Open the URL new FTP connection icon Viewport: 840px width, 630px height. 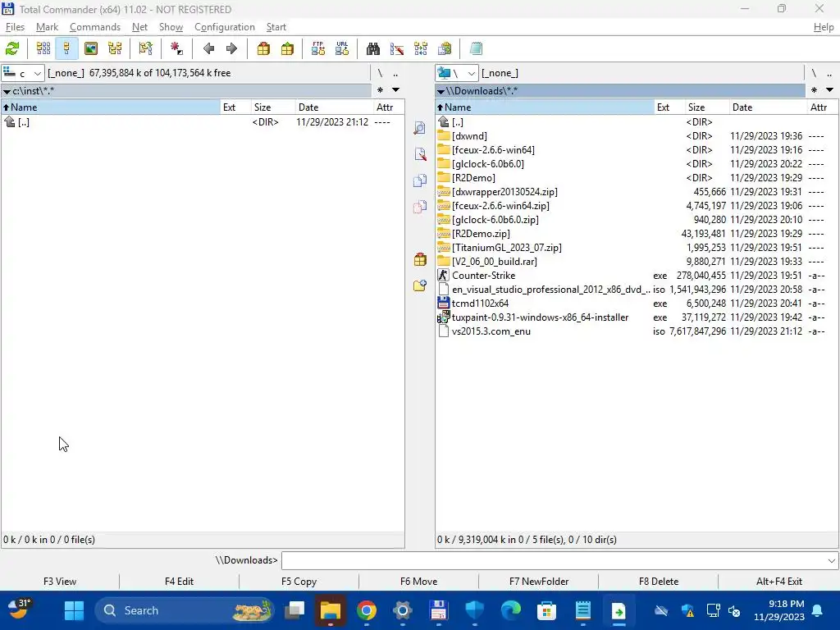point(342,48)
